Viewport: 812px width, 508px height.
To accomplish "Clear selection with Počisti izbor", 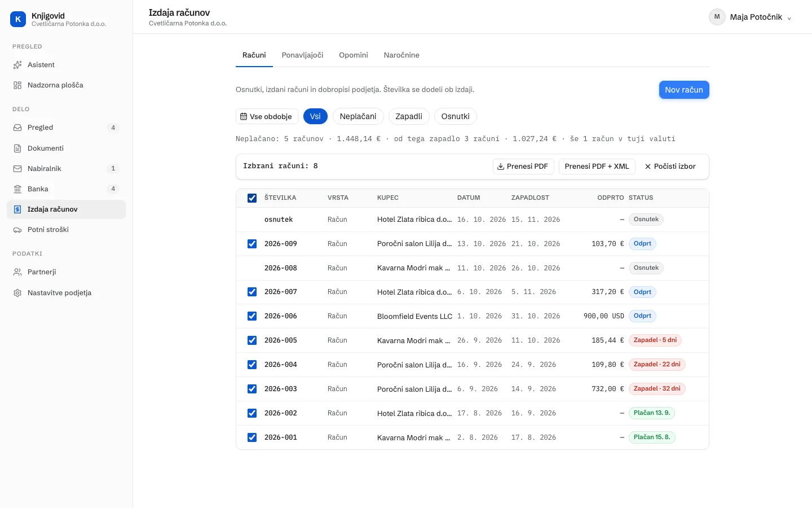I will pos(670,167).
